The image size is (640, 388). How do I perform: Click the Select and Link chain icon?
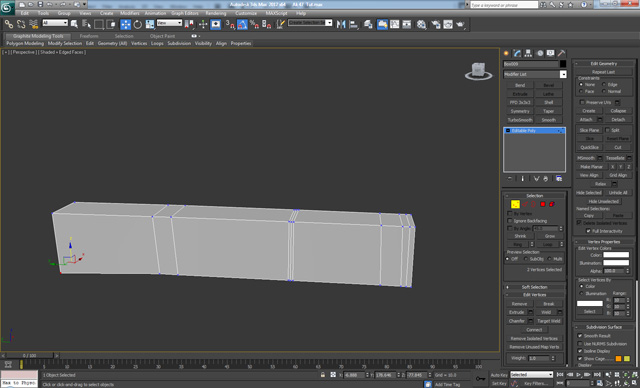[x=9, y=24]
